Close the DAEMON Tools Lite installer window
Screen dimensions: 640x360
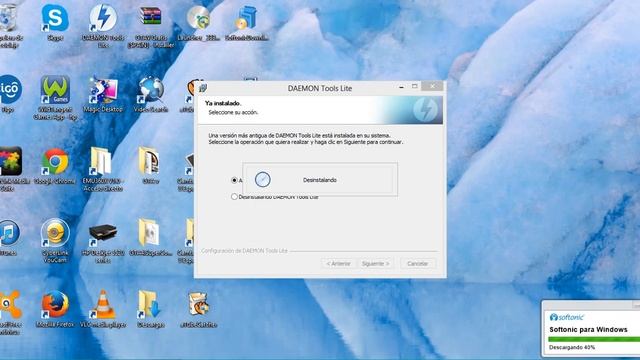click(432, 86)
